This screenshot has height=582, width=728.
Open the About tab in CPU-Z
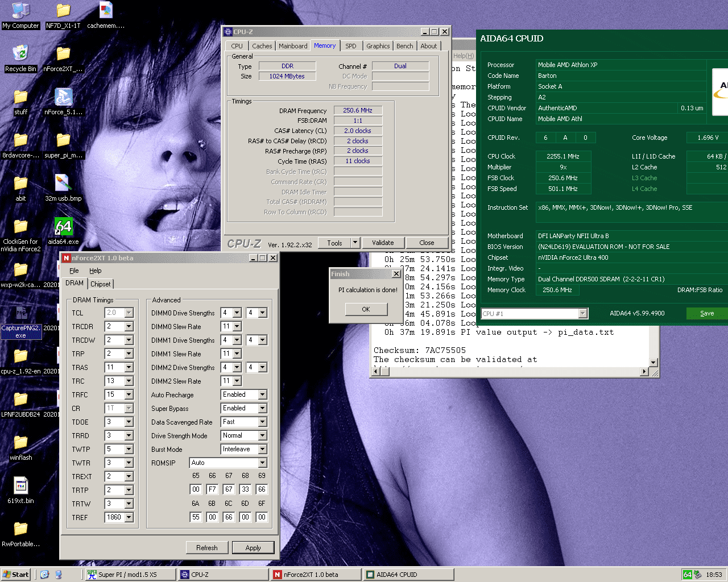click(x=429, y=46)
